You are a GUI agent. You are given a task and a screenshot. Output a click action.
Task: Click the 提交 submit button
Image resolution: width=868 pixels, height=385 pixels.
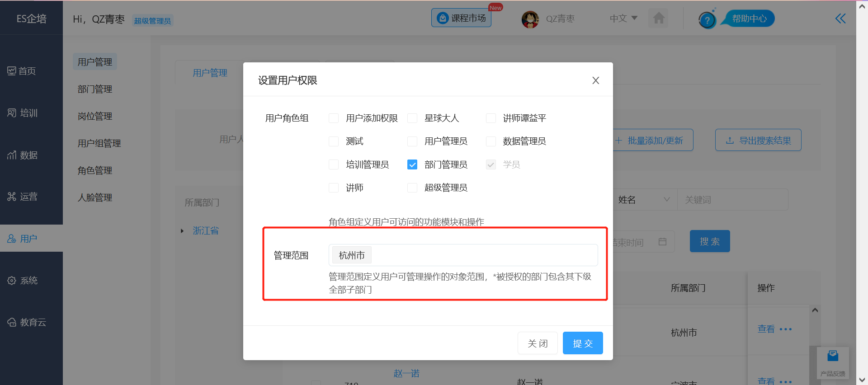point(582,343)
